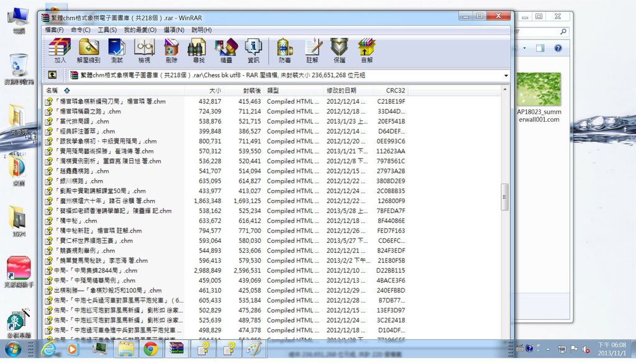This screenshot has height=364, width=636.
Task: Open the 命令(C) menu
Action: [80, 30]
